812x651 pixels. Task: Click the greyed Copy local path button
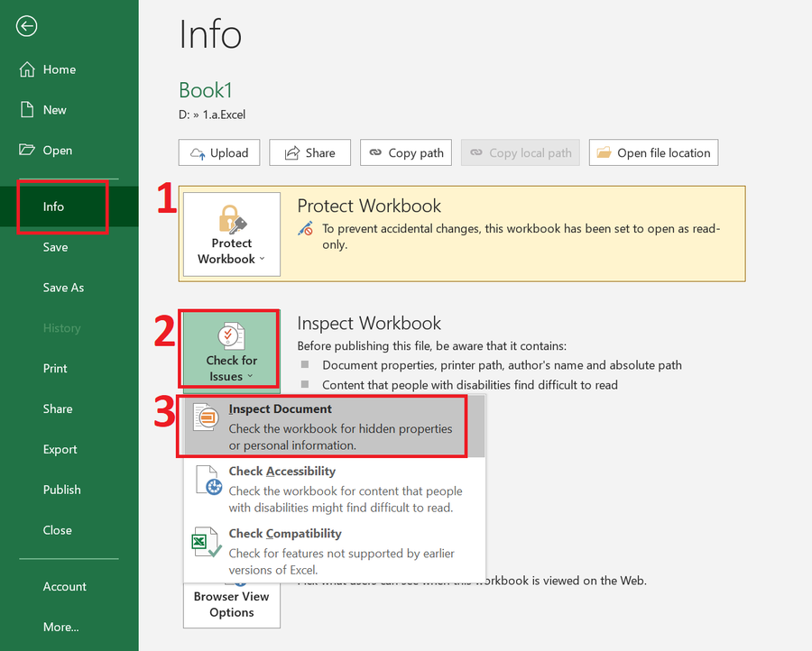(x=521, y=152)
